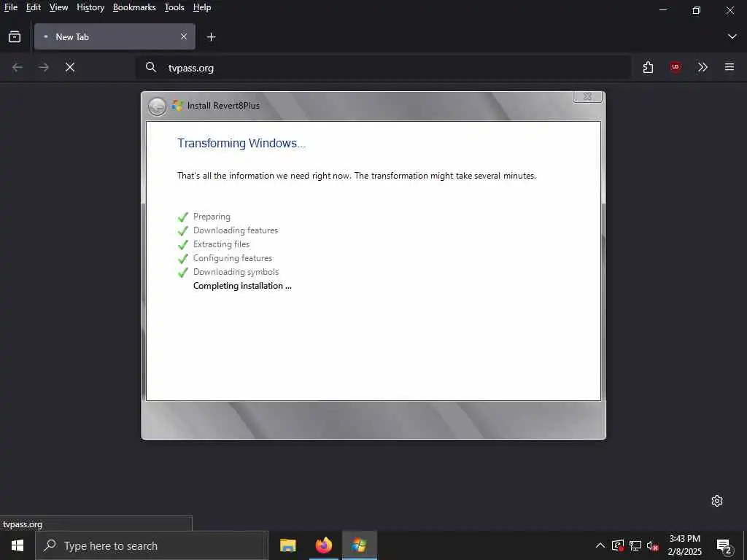Select the New Tab tab

(x=115, y=36)
